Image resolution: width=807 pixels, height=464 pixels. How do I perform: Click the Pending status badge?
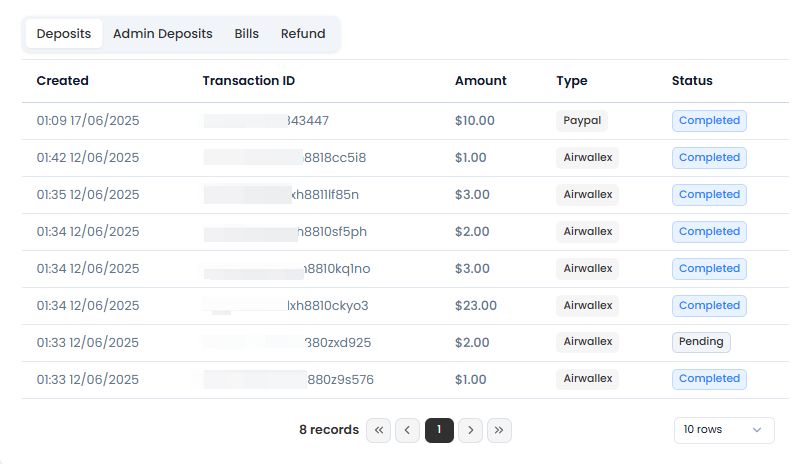[x=701, y=342]
